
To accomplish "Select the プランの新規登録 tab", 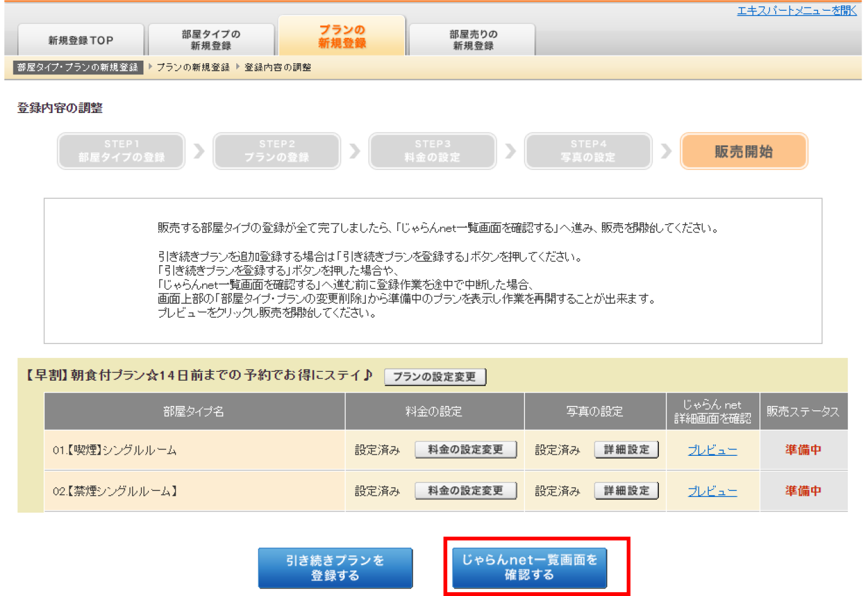I will (x=342, y=37).
